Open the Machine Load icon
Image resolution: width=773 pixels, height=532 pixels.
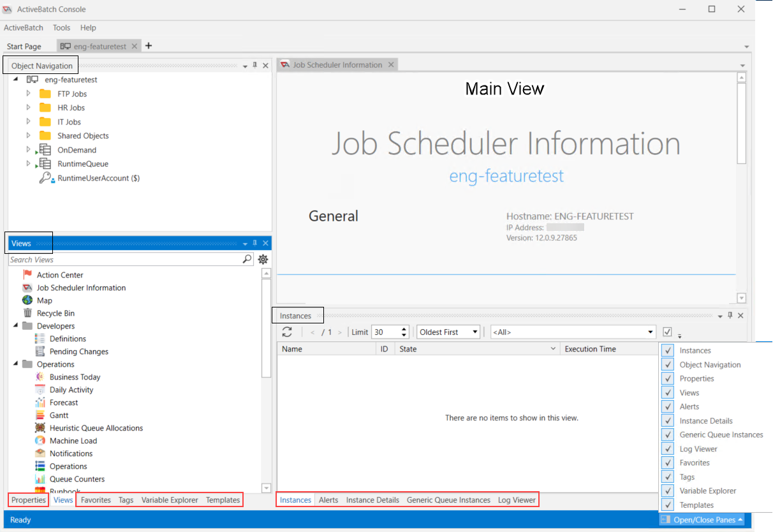coord(40,441)
